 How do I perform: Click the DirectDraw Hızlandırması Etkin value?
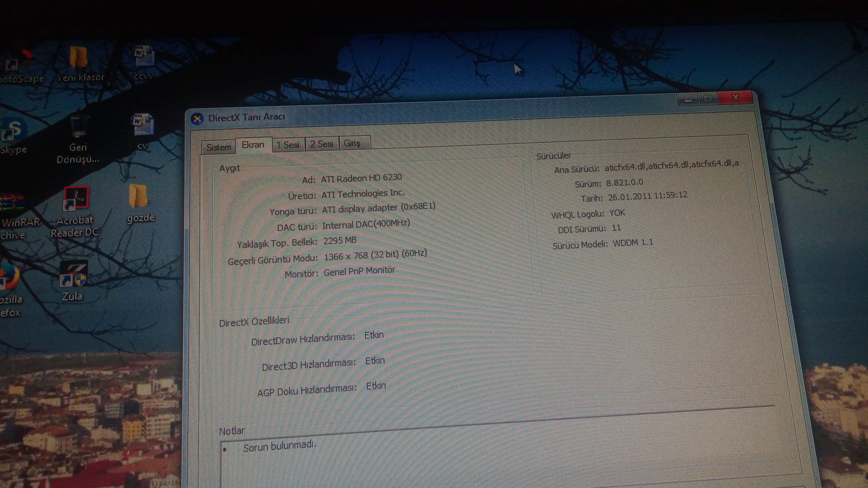click(x=374, y=335)
